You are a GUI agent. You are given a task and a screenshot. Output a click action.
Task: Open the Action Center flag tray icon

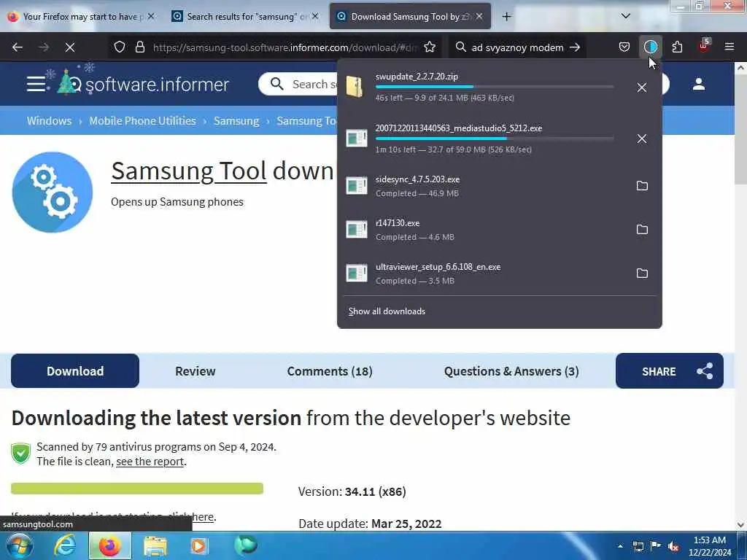656,546
